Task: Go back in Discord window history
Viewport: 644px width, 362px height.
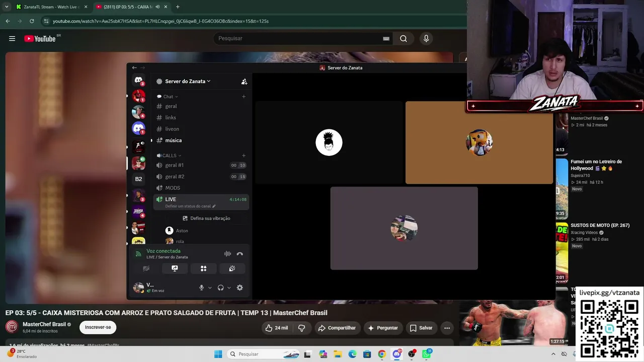Action: point(134,68)
